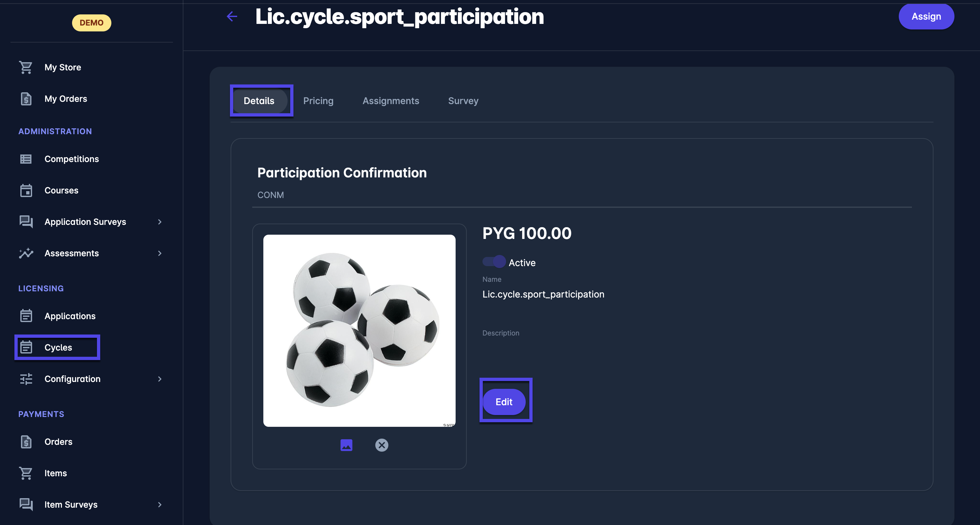
Task: Click the My Orders receipt icon
Action: pos(26,99)
